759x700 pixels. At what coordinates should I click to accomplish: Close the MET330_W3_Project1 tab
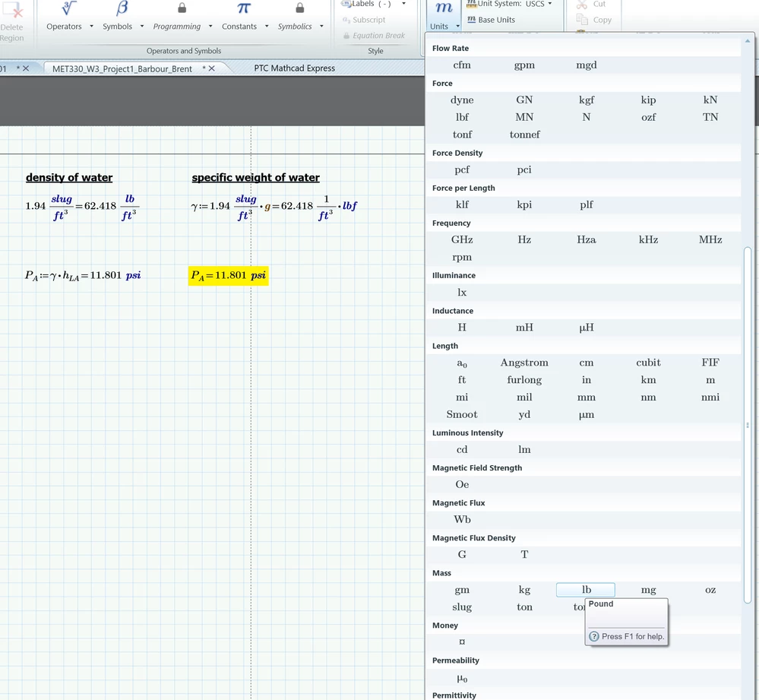click(211, 68)
